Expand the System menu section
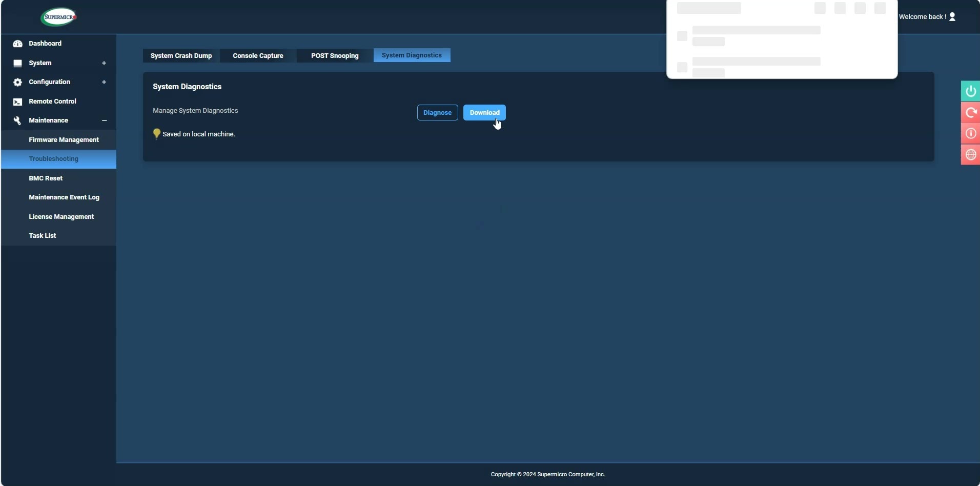Screen dimensions: 980x486 [104, 63]
